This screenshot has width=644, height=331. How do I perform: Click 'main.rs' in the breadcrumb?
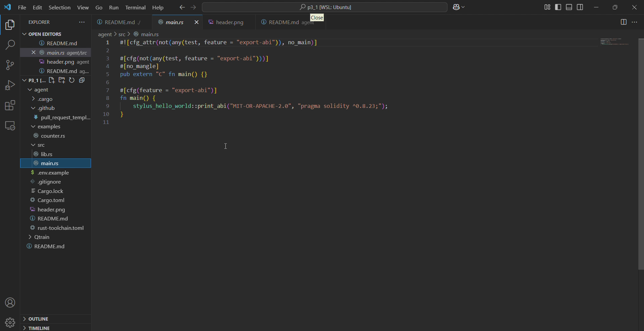click(x=150, y=34)
